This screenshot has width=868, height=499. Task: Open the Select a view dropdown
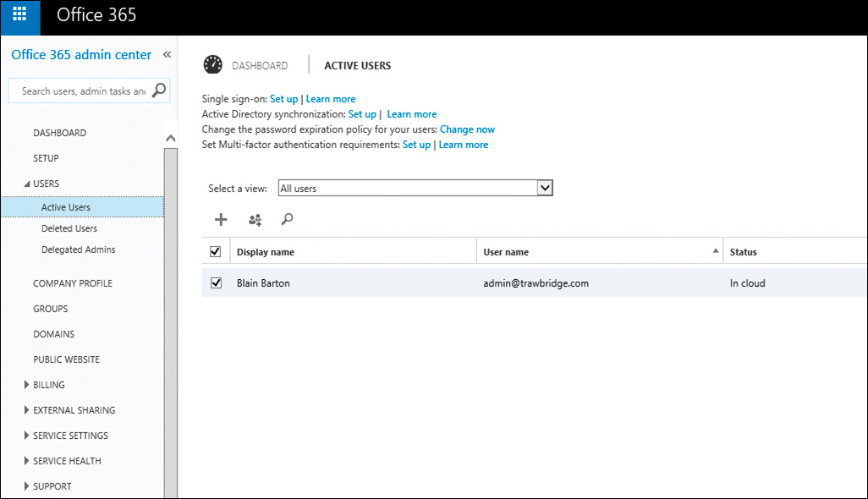point(415,188)
